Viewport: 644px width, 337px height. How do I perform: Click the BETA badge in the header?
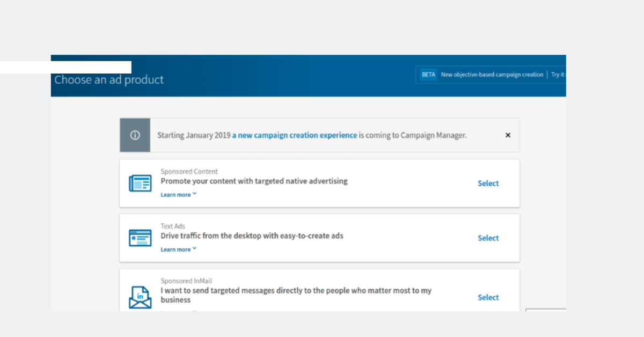[x=428, y=75]
